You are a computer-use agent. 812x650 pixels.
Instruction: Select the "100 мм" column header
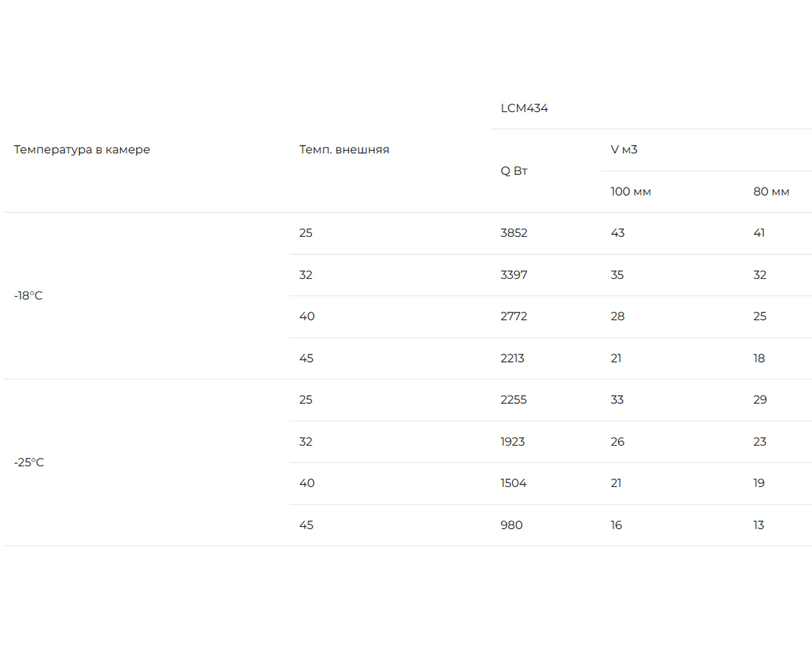[x=631, y=192]
